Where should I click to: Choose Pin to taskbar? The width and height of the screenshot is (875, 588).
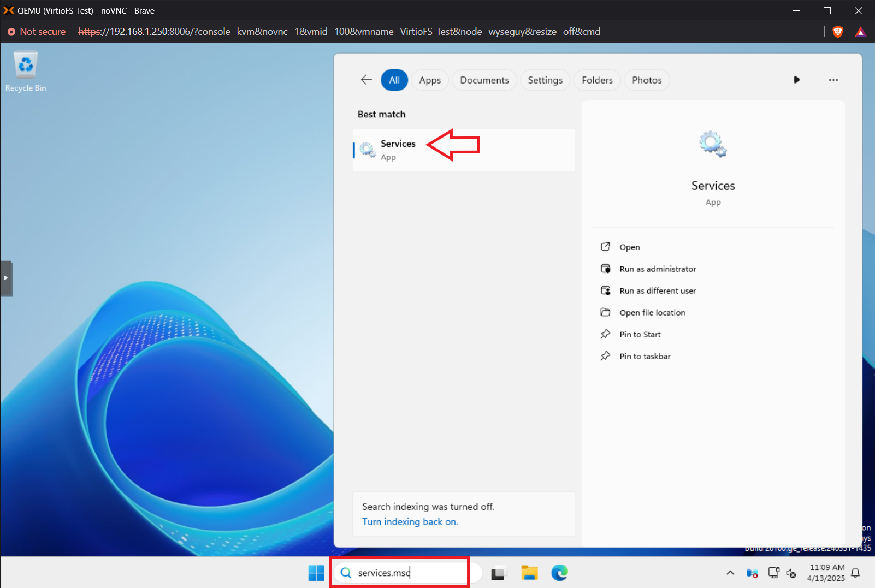(645, 356)
